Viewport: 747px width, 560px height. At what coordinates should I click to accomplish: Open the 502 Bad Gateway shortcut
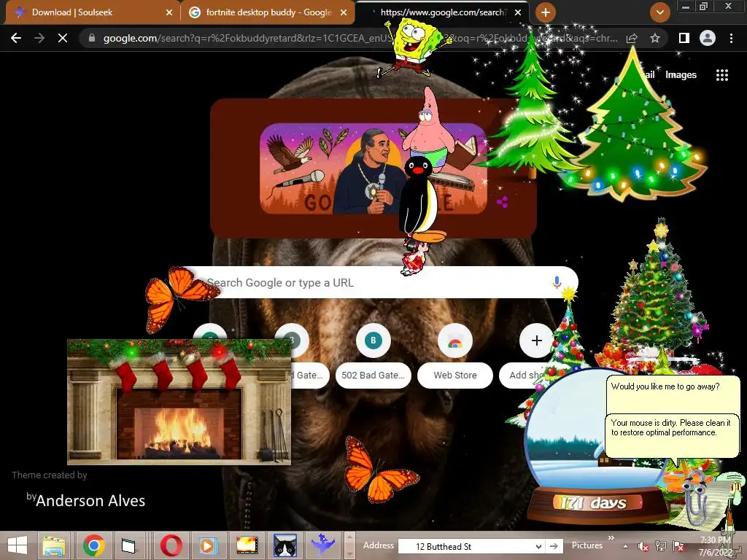pyautogui.click(x=373, y=356)
